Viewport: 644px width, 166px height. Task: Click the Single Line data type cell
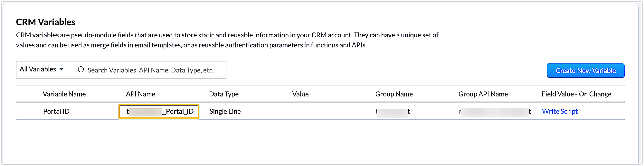[x=225, y=111]
